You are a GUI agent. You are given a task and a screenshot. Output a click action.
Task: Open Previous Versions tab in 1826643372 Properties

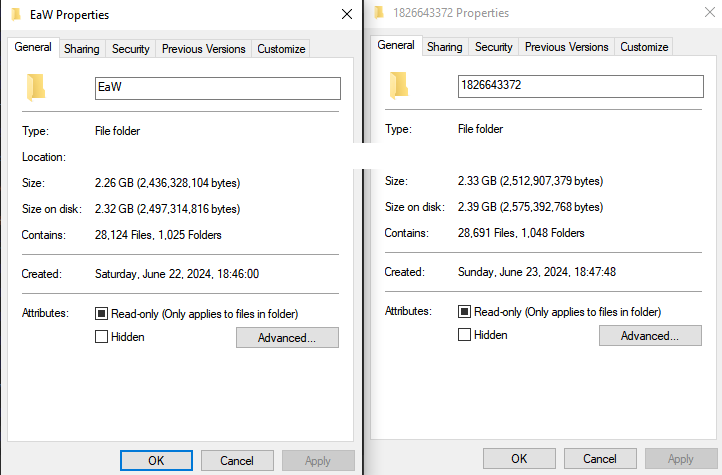(566, 47)
